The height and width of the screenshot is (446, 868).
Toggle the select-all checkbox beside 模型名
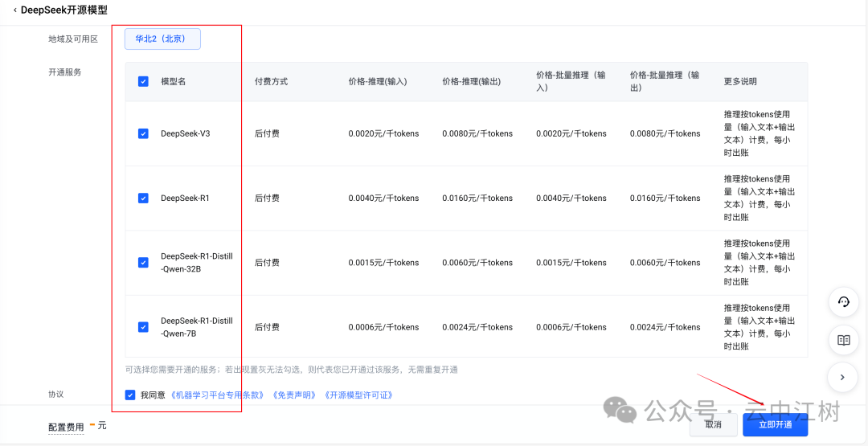143,81
